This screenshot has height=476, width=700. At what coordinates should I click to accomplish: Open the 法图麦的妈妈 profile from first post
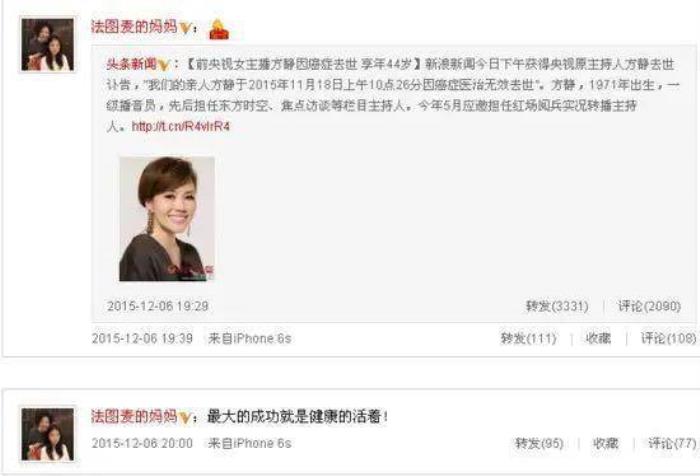pos(134,27)
